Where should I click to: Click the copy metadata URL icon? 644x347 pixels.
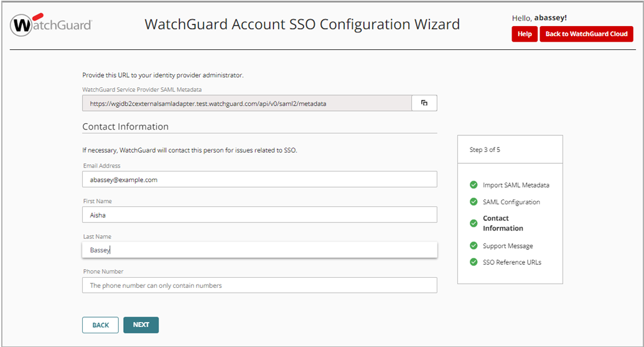click(424, 103)
